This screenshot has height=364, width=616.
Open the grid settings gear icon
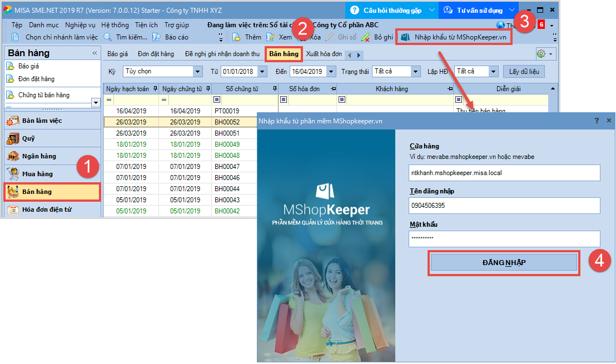pyautogui.click(x=542, y=54)
